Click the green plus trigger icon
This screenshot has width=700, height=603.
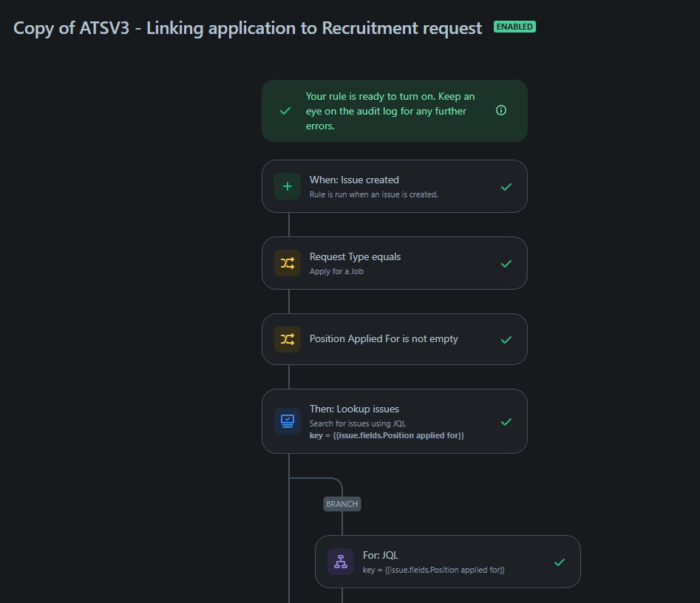pos(288,186)
